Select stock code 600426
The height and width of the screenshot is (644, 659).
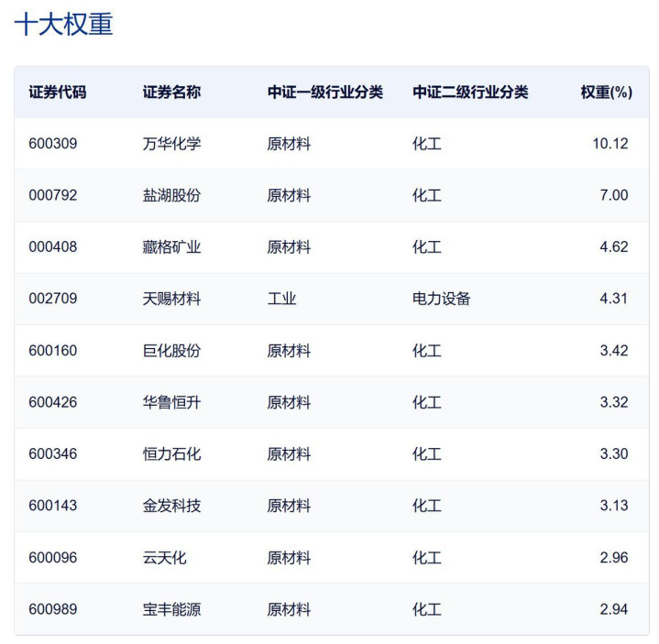[x=53, y=402]
